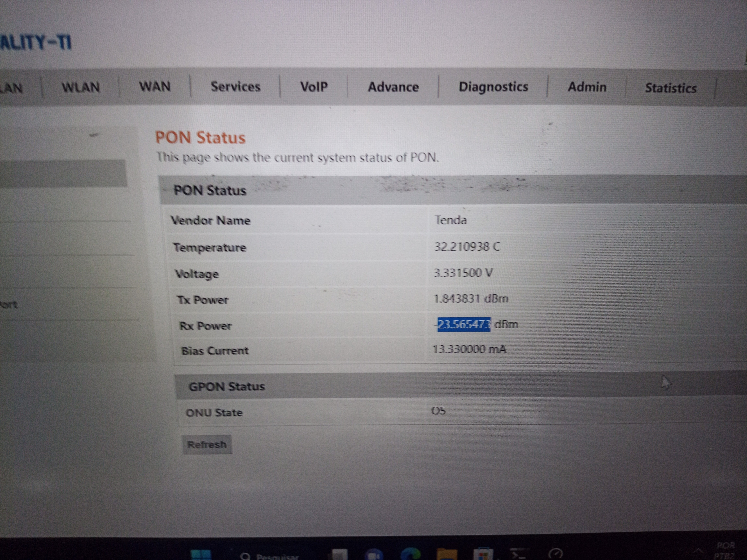Image resolution: width=747 pixels, height=560 pixels.
Task: Switch to the WAN tab
Action: (x=155, y=87)
